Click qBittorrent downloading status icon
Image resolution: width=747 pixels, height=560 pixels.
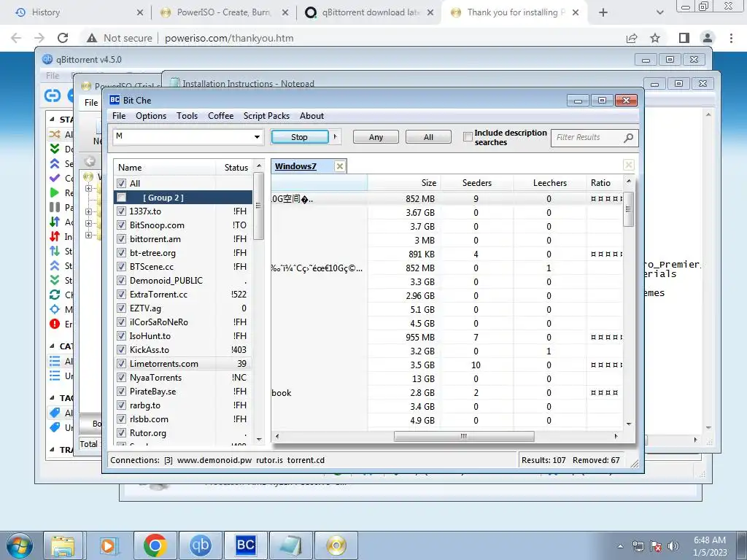coord(55,149)
